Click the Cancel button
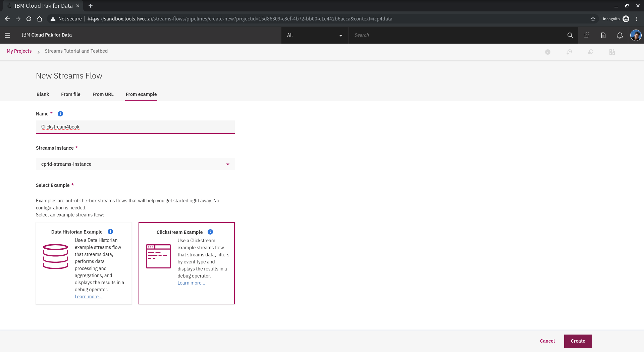This screenshot has height=352, width=644. 547,341
